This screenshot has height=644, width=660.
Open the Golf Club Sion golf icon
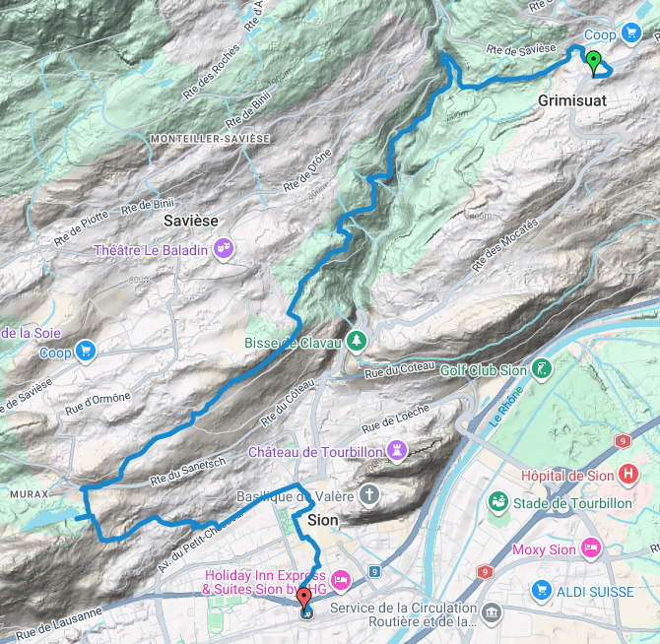pos(542,369)
